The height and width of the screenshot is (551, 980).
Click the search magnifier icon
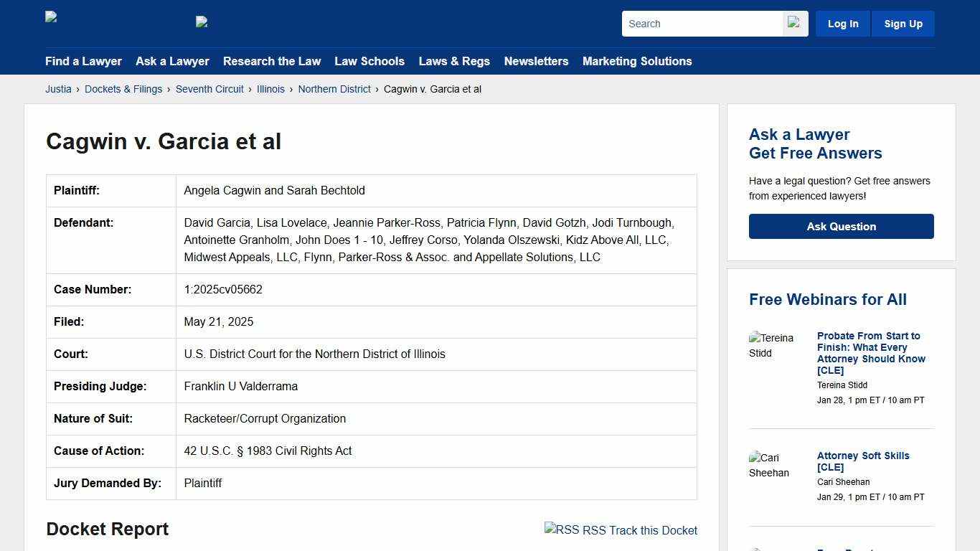[794, 23]
